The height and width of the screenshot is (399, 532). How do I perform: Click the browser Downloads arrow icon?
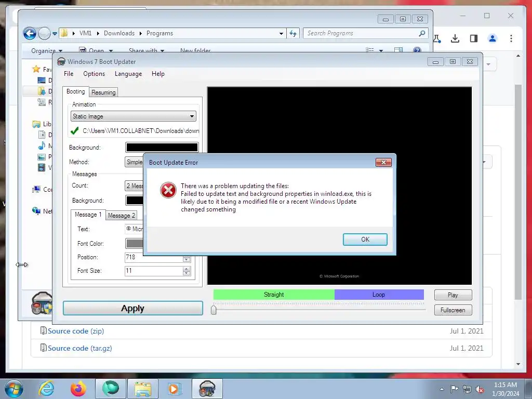455,38
